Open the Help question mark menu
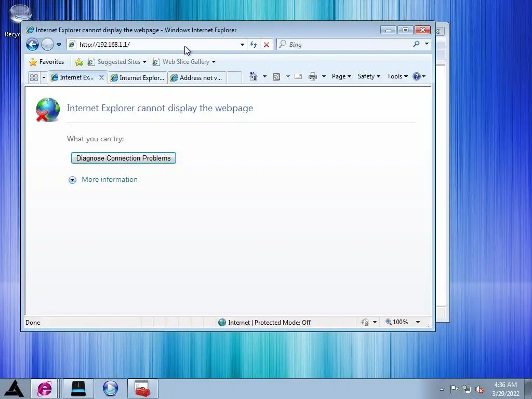 (419, 76)
